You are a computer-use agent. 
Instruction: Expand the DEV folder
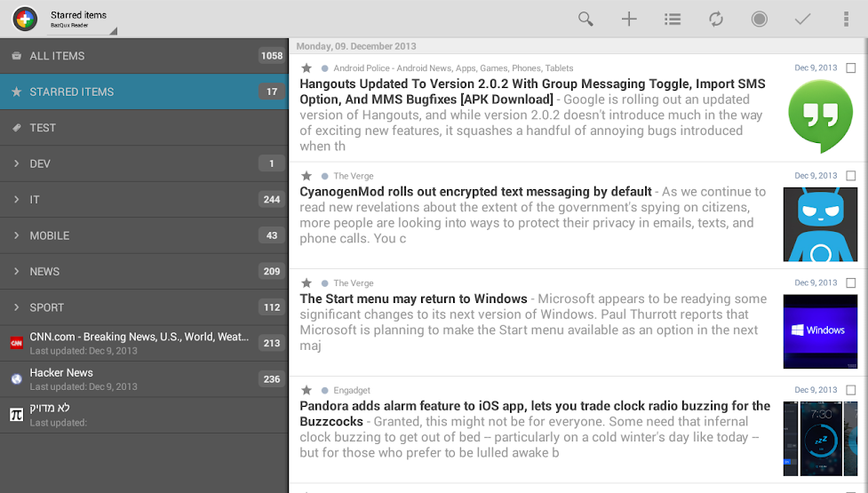pos(17,163)
